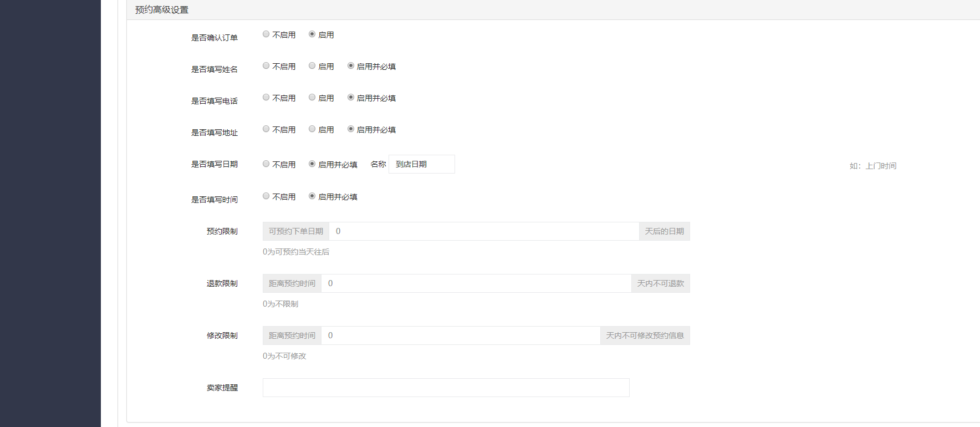The height and width of the screenshot is (427, 980).
Task: Click the 是否填写电话 label
Action: 215,101
